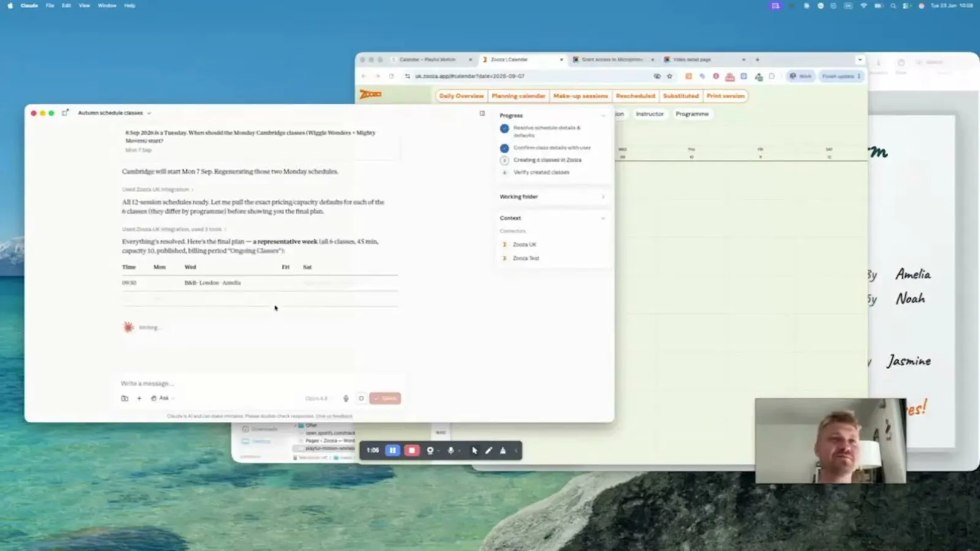Click the orange extension icon in browser toolbar
Viewport: 980px width, 551px height.
tap(688, 76)
